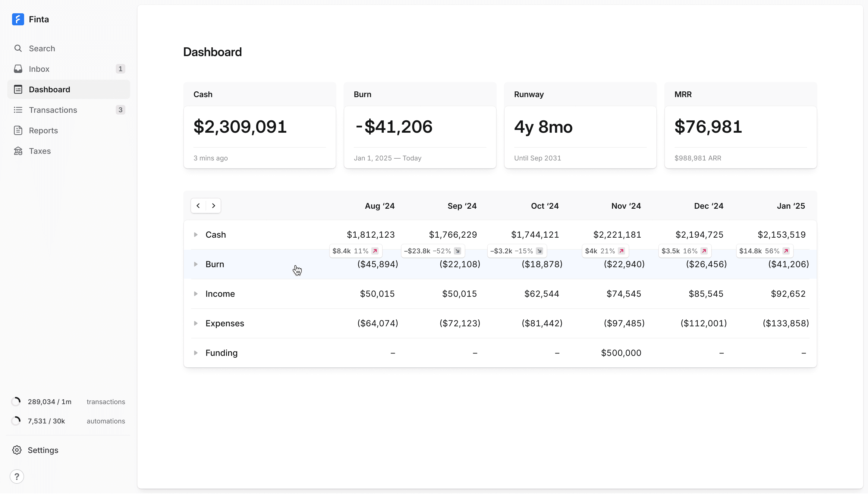The width and height of the screenshot is (868, 494).
Task: Click the Inbox tray icon
Action: [18, 69]
